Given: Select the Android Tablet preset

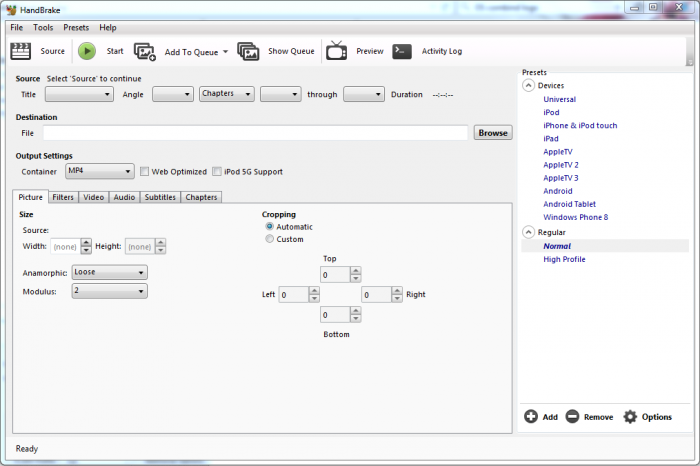Looking at the screenshot, I should pos(569,204).
